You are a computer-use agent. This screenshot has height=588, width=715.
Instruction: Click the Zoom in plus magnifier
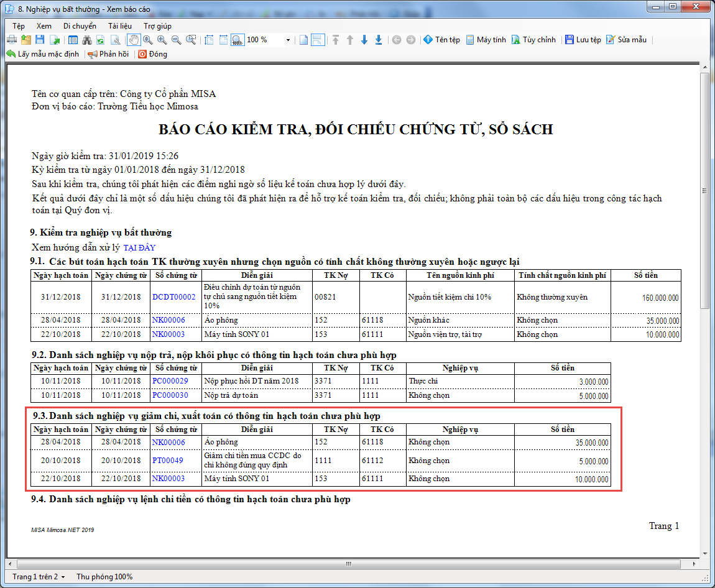pyautogui.click(x=162, y=40)
